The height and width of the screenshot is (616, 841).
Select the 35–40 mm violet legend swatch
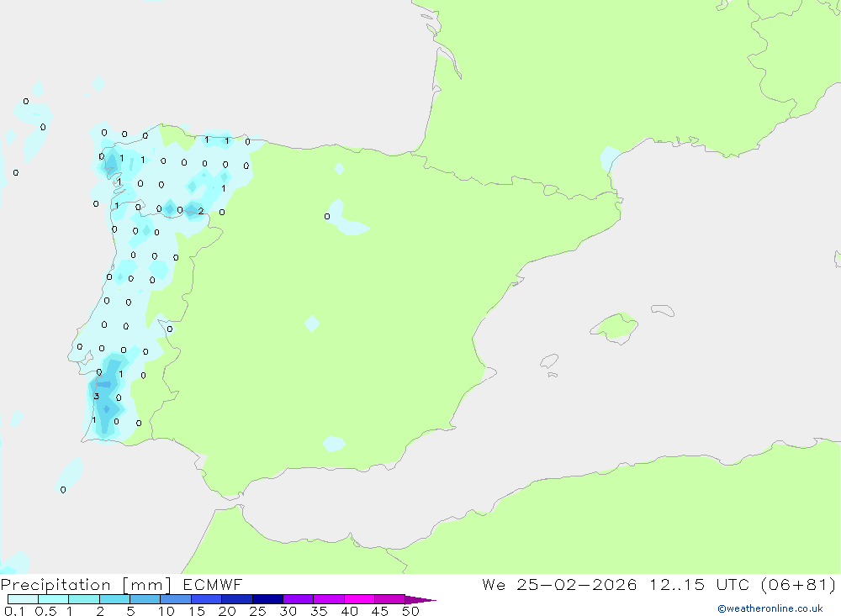pos(329,599)
